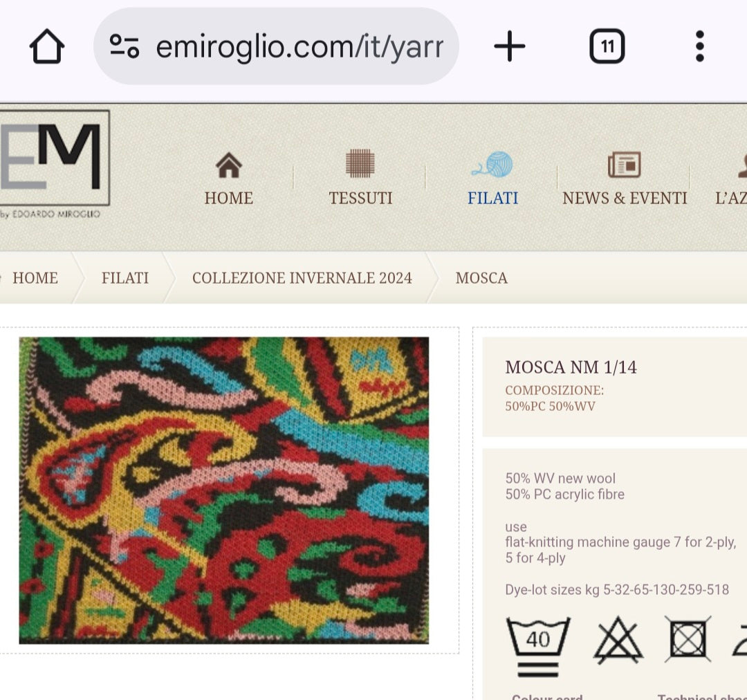Click the 40 degree wash symbol
The height and width of the screenshot is (700, 747).
click(538, 647)
